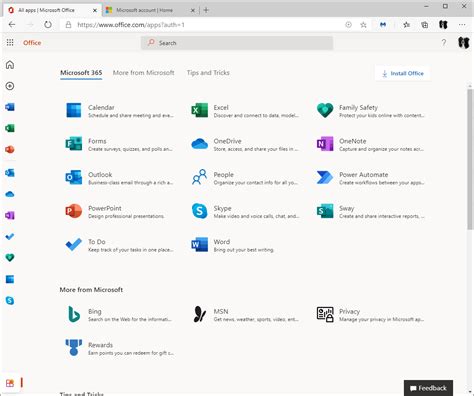Open the Excel app tile
Viewport: 474px width, 396px height.
(245, 111)
